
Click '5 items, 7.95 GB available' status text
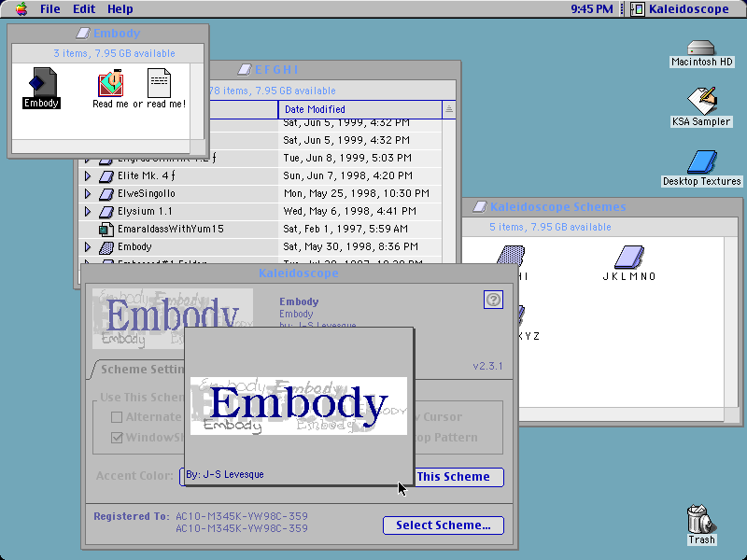550,227
